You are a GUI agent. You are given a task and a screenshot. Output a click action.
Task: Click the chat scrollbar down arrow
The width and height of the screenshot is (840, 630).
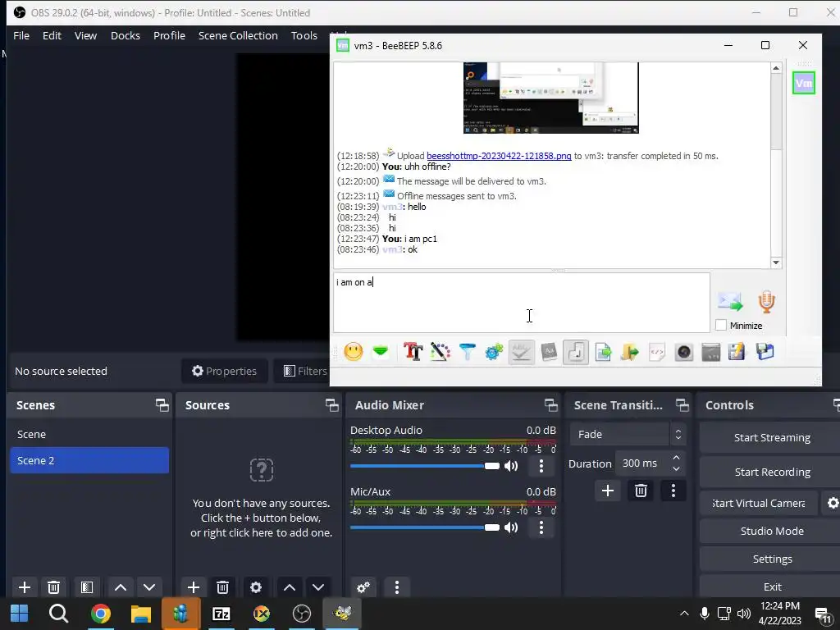tap(776, 262)
